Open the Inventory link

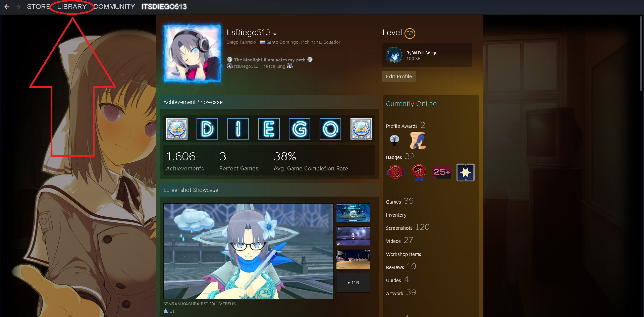(396, 215)
